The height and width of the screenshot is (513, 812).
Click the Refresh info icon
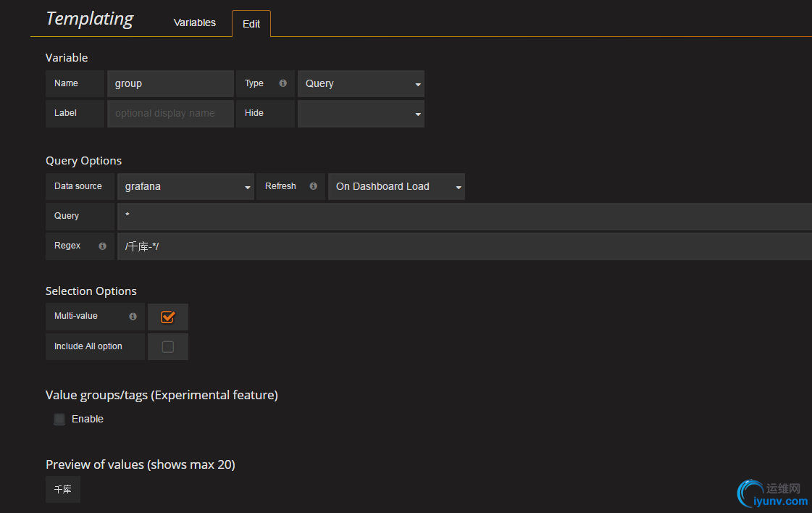point(314,186)
